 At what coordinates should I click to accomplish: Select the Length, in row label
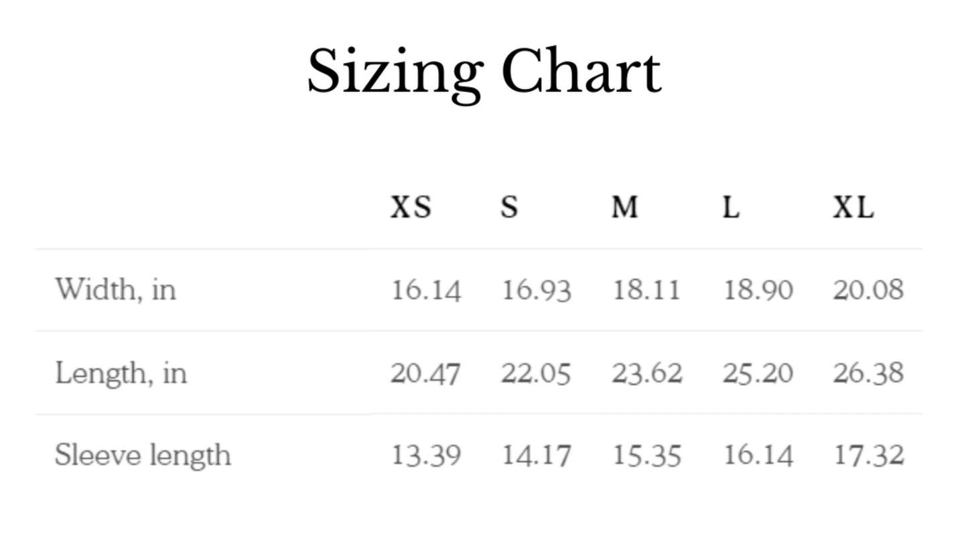pyautogui.click(x=121, y=373)
